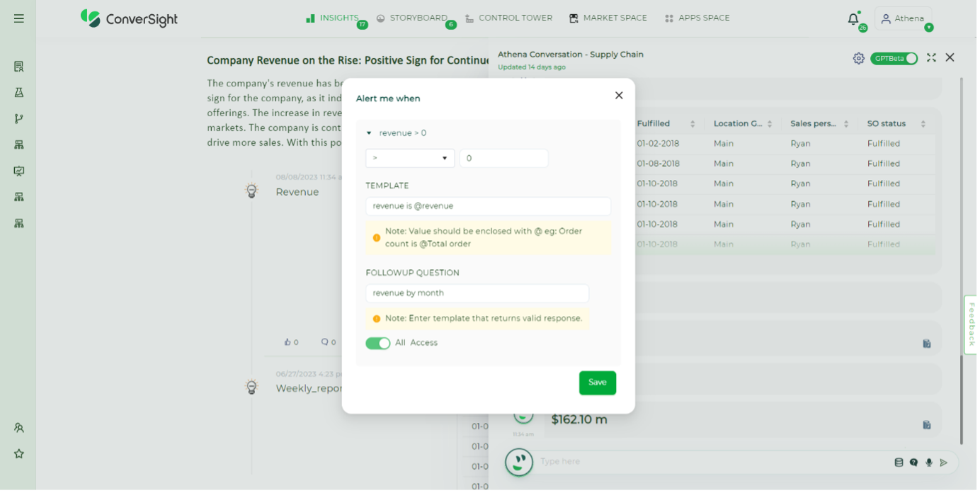Select the microphone icon in the chat input
This screenshot has width=980, height=493.
(x=929, y=462)
